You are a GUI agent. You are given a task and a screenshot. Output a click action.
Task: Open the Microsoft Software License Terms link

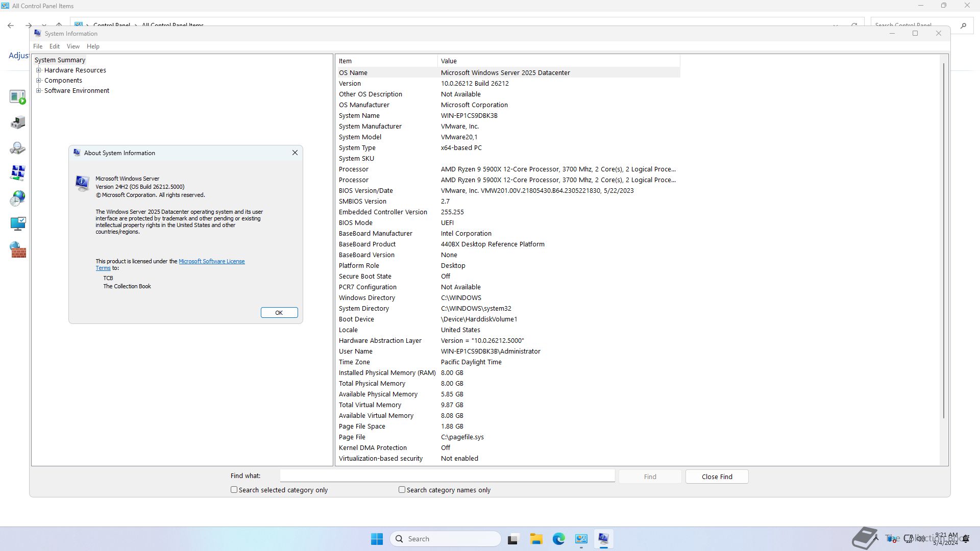(211, 261)
